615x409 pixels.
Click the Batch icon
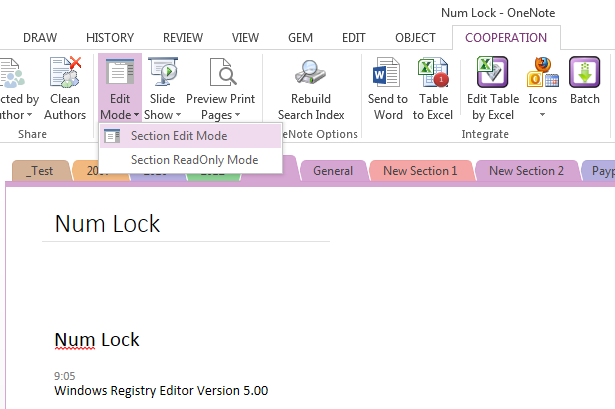584,72
